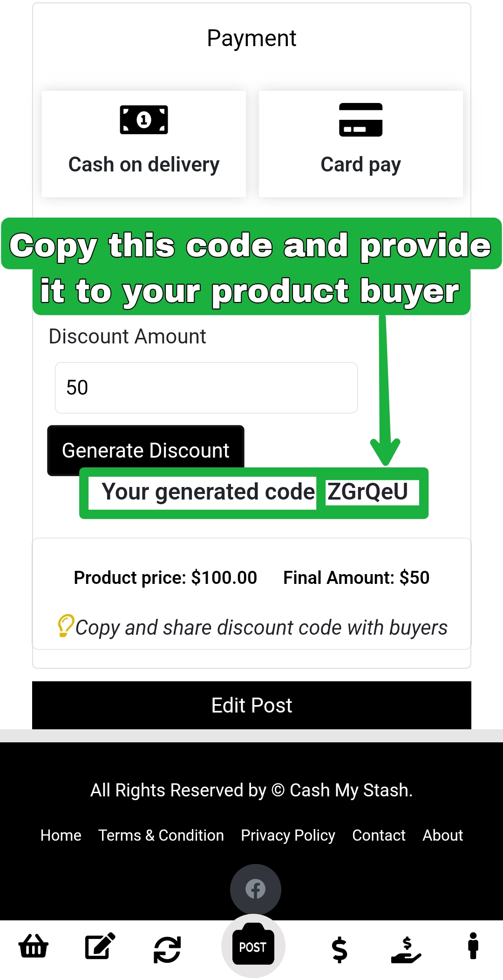Tap the person profile icon
This screenshot has width=503, height=980.
(473, 946)
